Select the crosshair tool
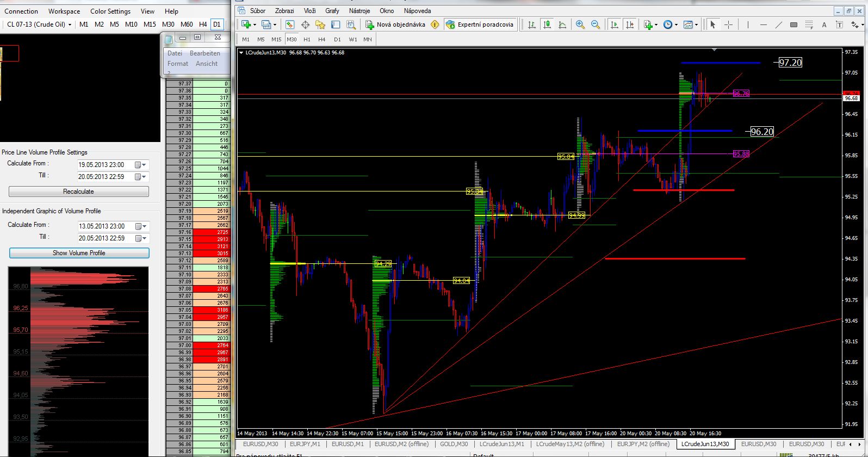This screenshot has width=868, height=457. pos(728,24)
